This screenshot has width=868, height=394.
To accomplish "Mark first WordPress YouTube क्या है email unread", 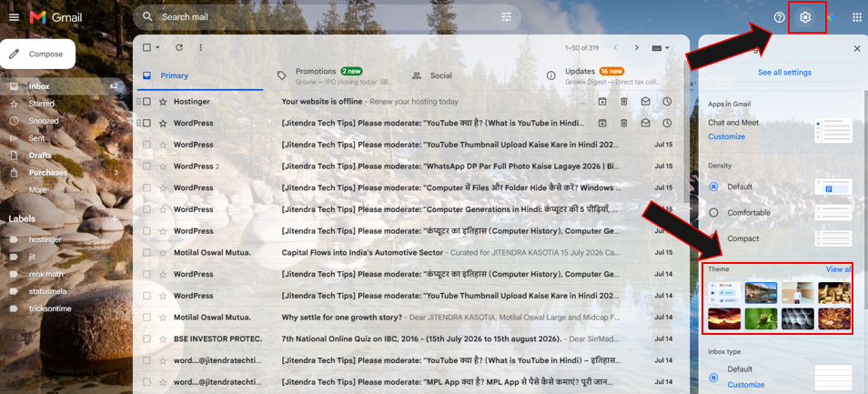I will tap(645, 123).
